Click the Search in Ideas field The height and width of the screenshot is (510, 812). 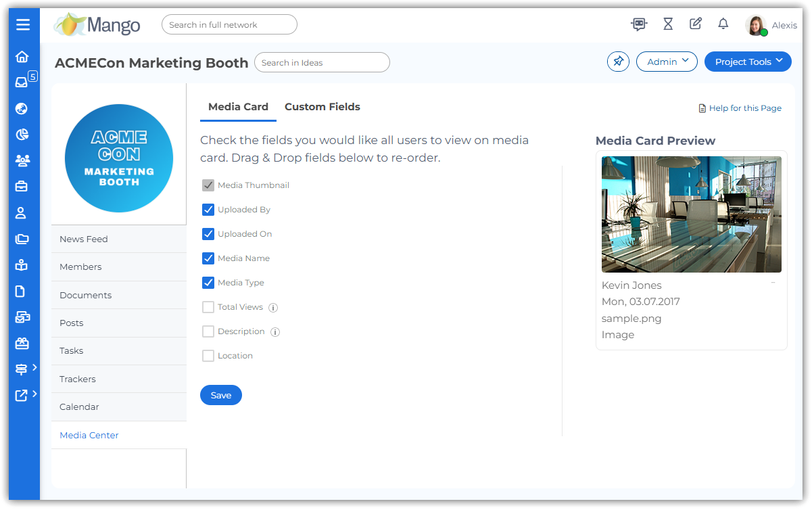click(322, 62)
